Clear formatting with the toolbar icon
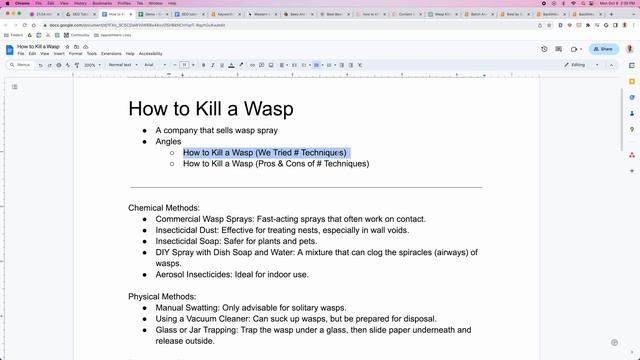Image resolution: width=640 pixels, height=360 pixels. pyautogui.click(x=360, y=65)
